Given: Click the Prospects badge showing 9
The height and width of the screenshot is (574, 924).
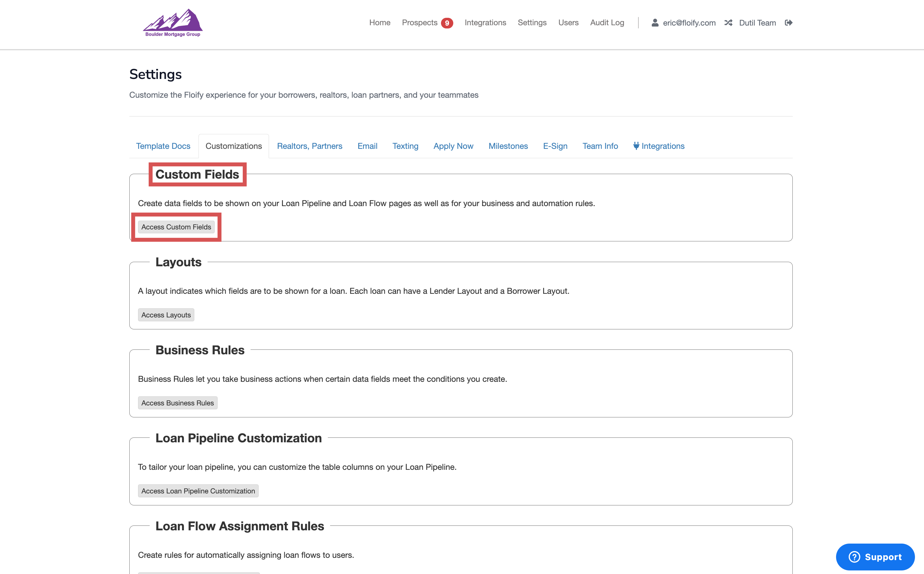Looking at the screenshot, I should 447,23.
